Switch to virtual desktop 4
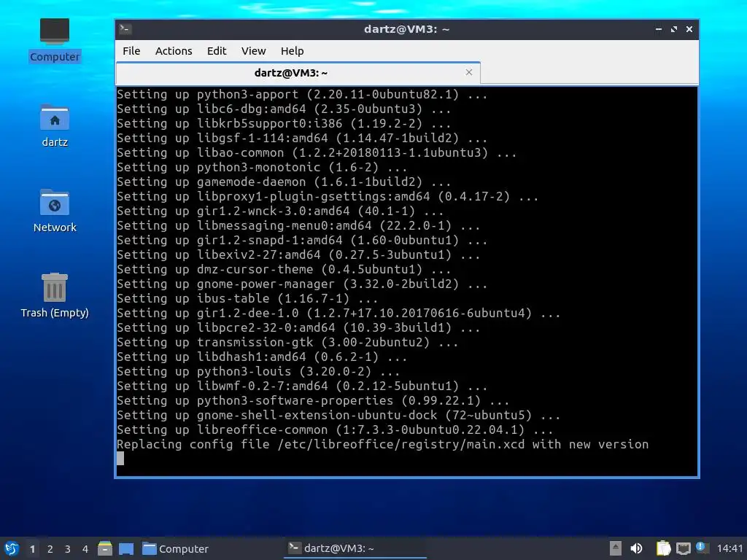 click(x=85, y=549)
